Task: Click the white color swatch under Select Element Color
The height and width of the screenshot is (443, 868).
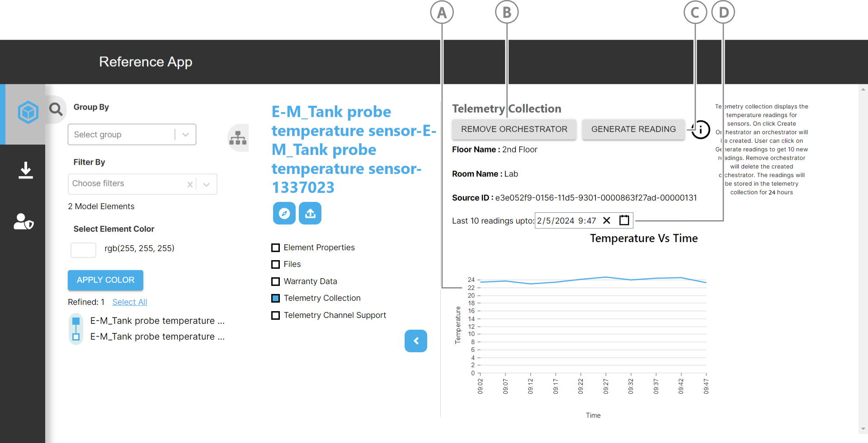Action: pos(83,250)
